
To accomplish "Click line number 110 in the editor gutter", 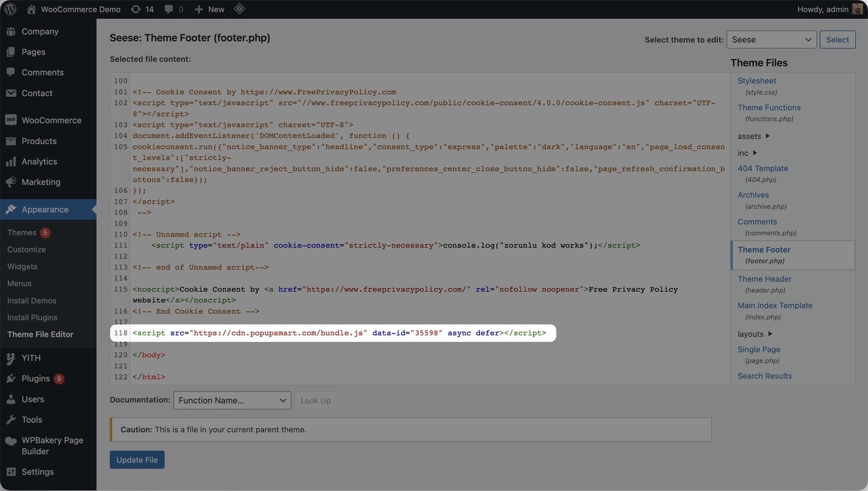I will [121, 234].
